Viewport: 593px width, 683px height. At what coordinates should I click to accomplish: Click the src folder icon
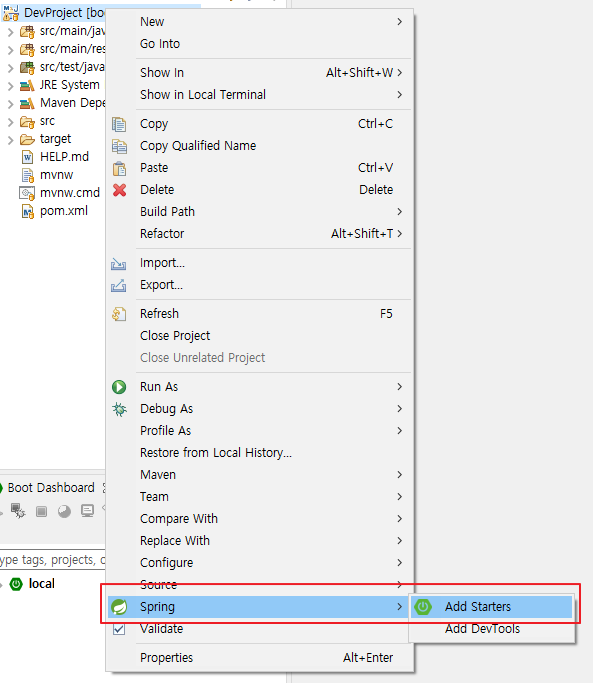(27, 122)
